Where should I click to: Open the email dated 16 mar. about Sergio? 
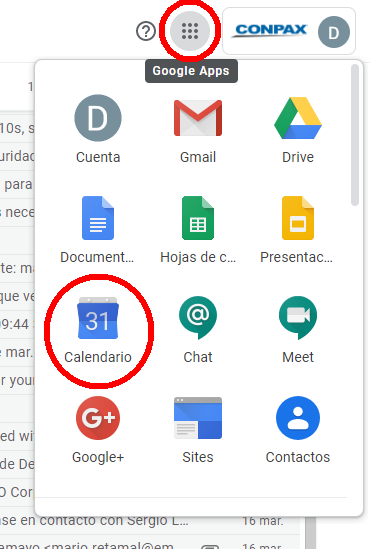(150, 521)
